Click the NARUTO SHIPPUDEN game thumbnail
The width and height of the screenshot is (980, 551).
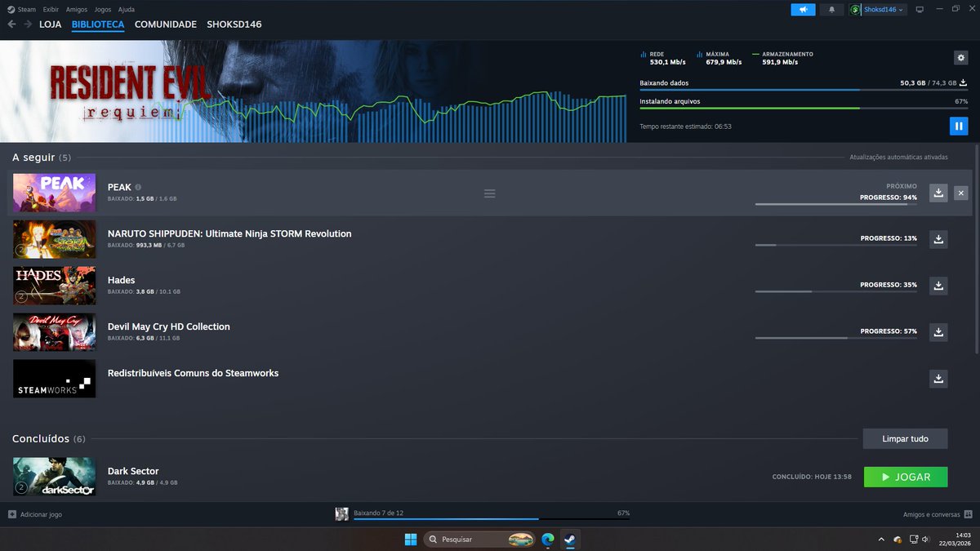click(x=54, y=239)
